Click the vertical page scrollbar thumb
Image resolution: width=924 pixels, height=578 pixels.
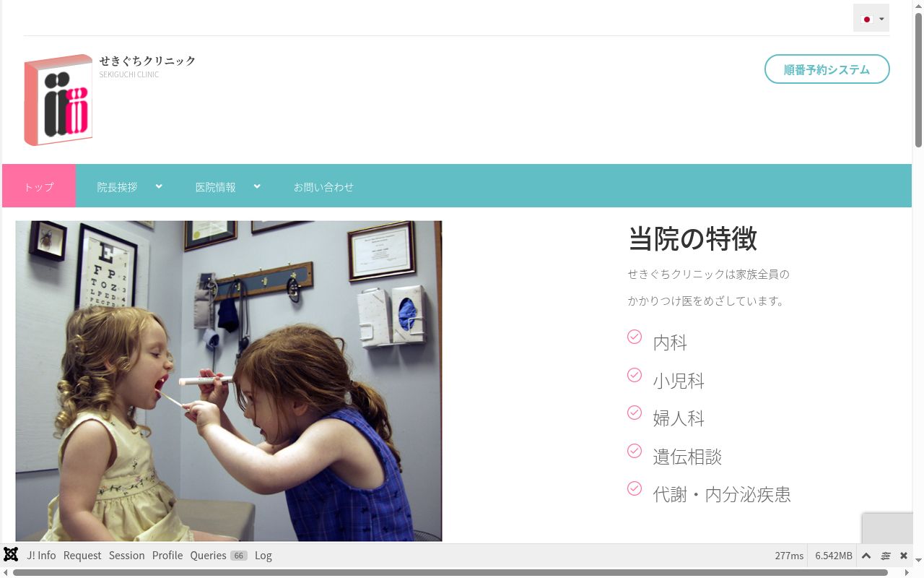pyautogui.click(x=918, y=79)
